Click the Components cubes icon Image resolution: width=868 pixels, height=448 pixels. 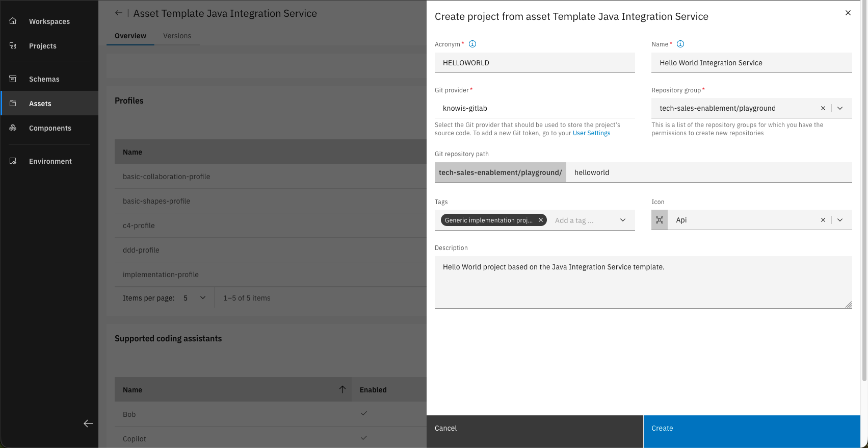pos(13,128)
